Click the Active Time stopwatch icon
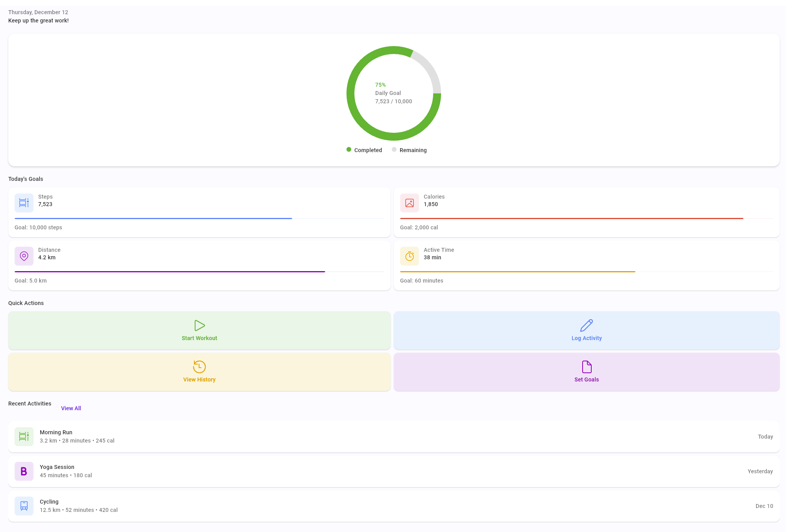 410,256
